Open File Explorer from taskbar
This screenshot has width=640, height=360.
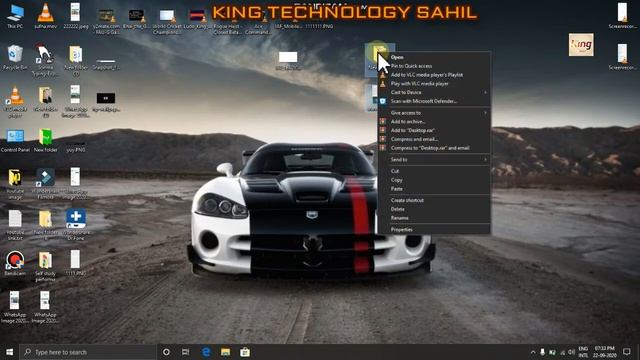(x=225, y=352)
